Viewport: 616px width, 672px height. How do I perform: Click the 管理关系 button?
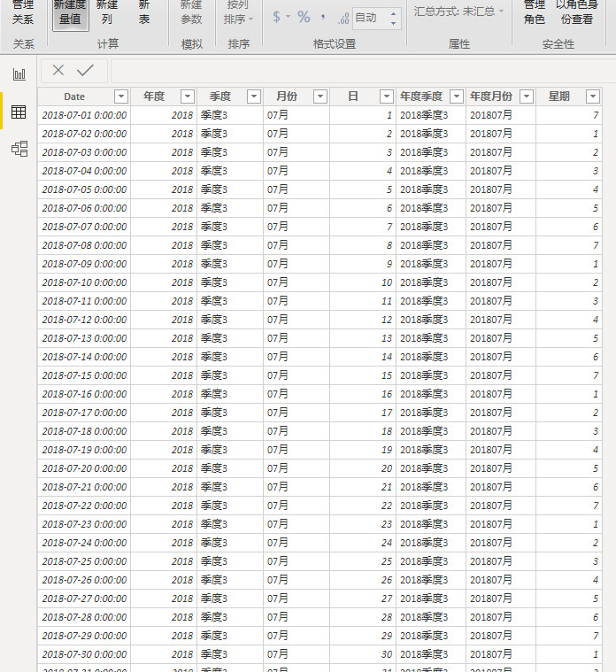tap(23, 12)
